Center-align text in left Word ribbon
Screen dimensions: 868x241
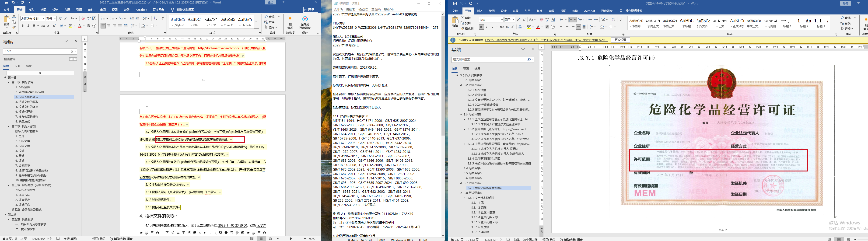(x=108, y=26)
